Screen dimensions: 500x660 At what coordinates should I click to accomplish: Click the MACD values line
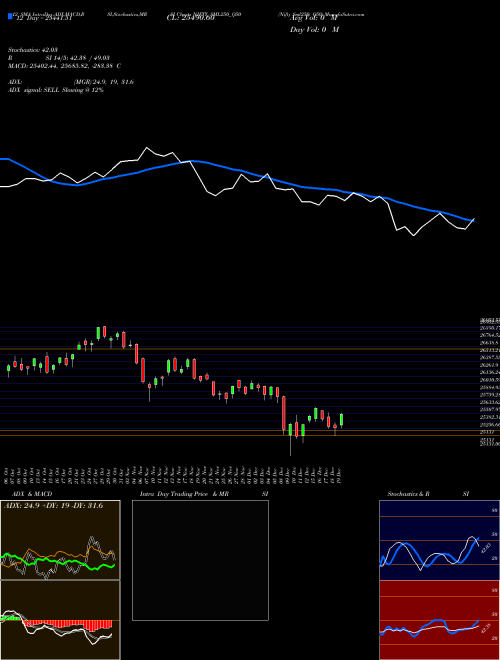[x=64, y=66]
